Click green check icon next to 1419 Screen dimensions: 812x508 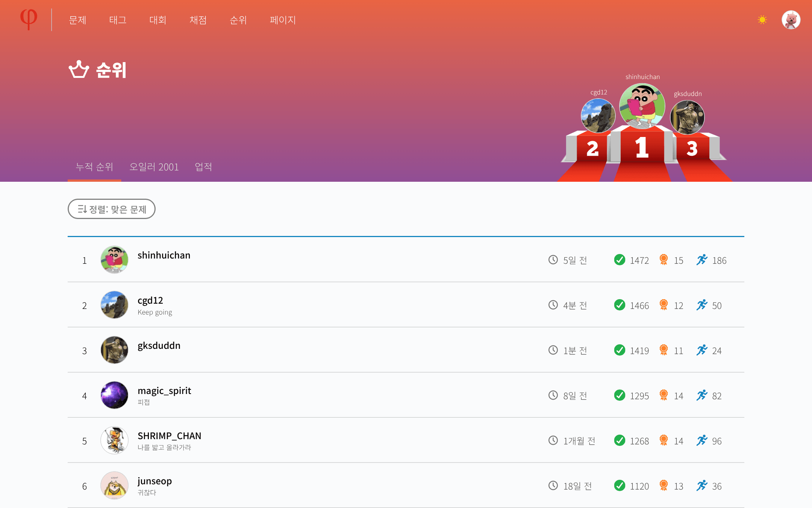coord(620,350)
